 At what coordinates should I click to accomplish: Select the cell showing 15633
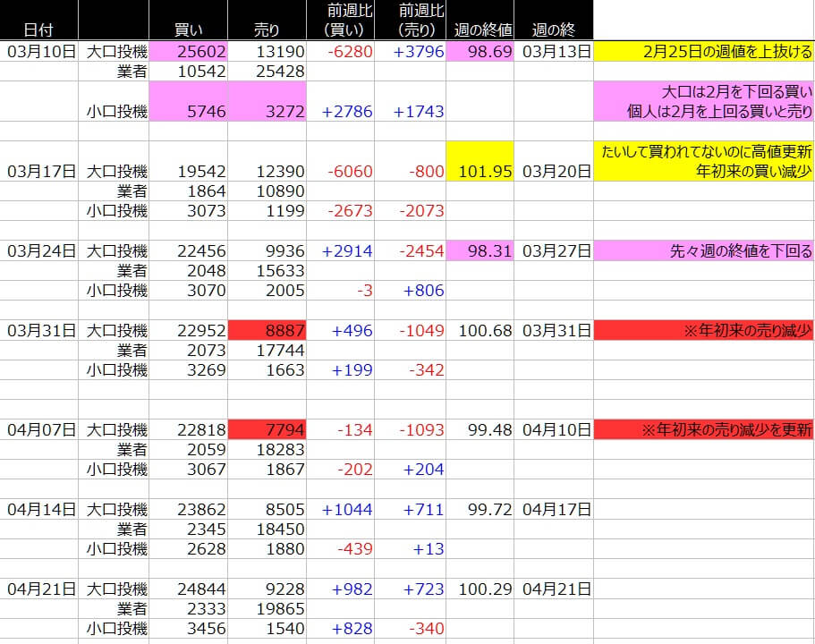click(267, 270)
